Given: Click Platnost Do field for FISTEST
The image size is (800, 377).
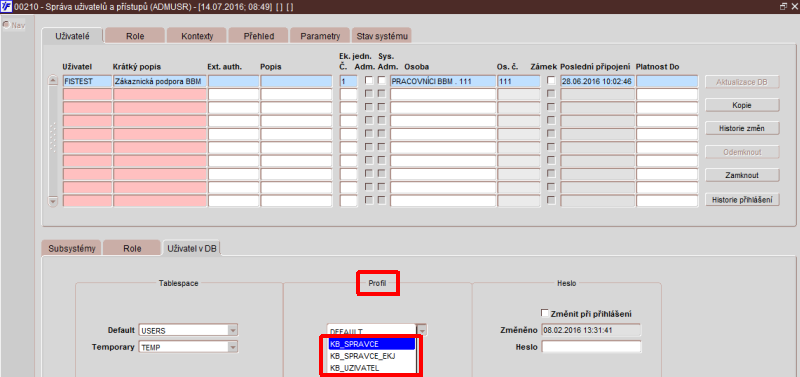Looking at the screenshot, I should coord(667,81).
